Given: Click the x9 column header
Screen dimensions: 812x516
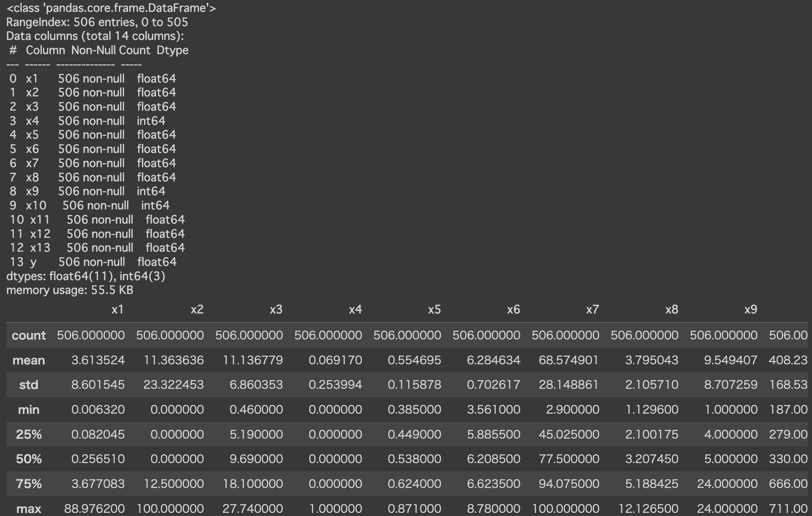Looking at the screenshot, I should [750, 309].
